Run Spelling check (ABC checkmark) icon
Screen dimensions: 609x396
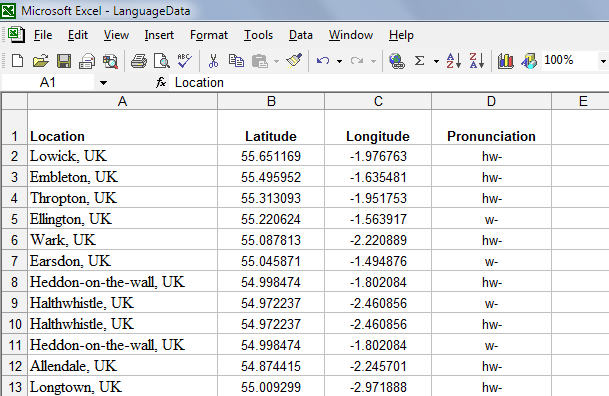(184, 61)
